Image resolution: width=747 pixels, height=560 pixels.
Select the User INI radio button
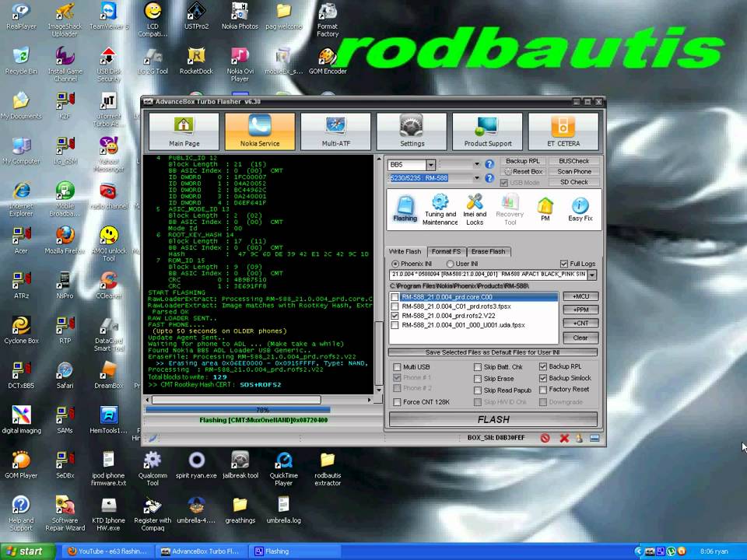click(450, 264)
